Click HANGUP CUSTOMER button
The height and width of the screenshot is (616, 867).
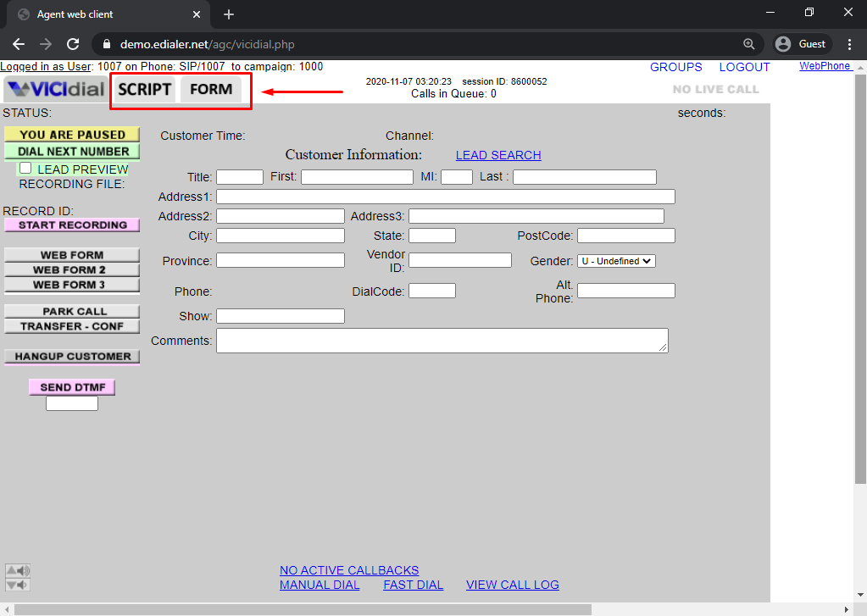(72, 357)
